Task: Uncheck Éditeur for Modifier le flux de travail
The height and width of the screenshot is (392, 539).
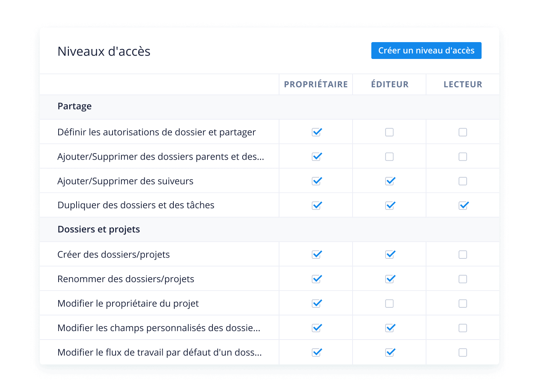Action: tap(390, 353)
